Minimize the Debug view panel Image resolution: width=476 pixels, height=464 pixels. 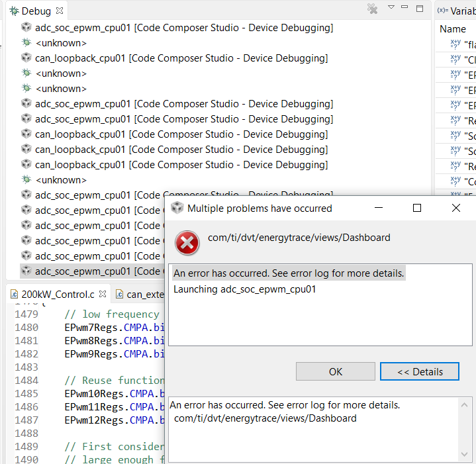click(405, 7)
